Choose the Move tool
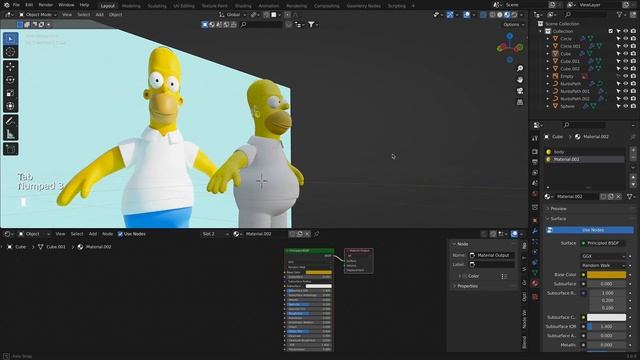 11,67
